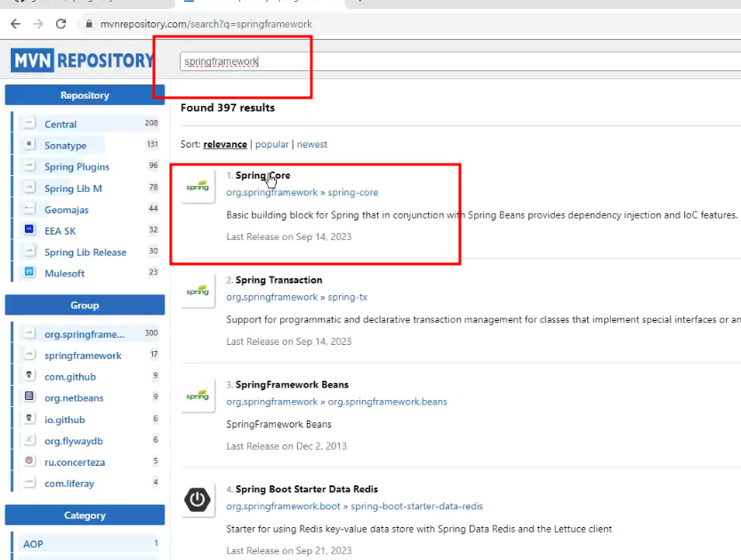Viewport: 741px width, 560px height.
Task: Filter by Spring Lib M repository
Action: tap(73, 188)
